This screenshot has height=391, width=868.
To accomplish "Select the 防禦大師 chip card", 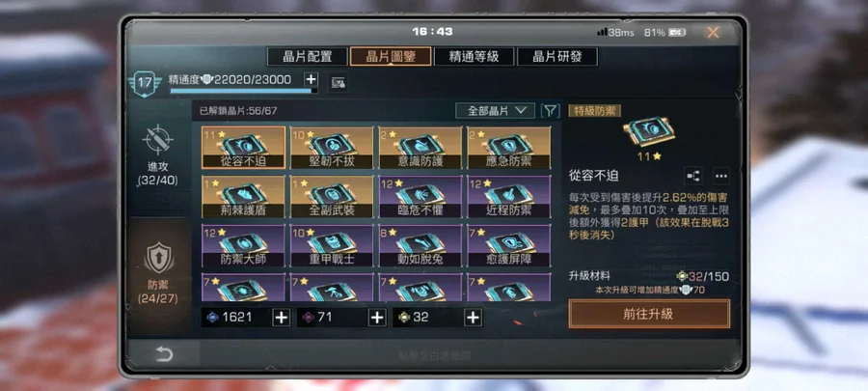I will coord(244,246).
